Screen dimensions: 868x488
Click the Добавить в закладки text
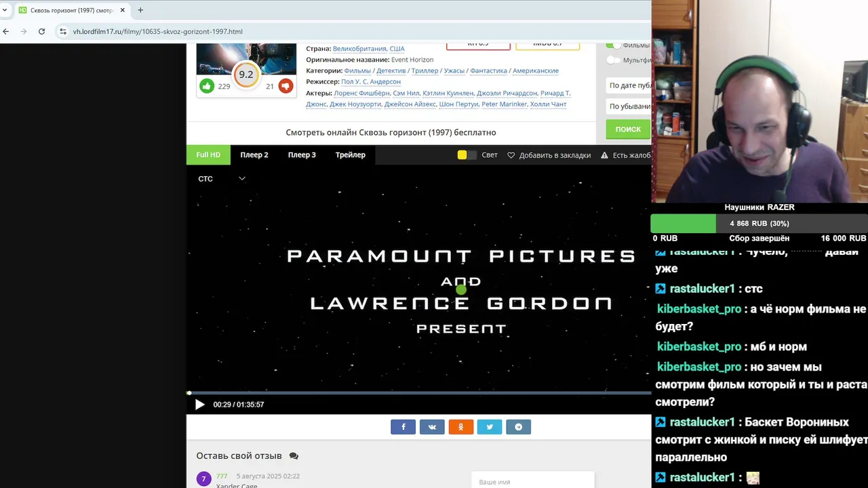tap(555, 155)
